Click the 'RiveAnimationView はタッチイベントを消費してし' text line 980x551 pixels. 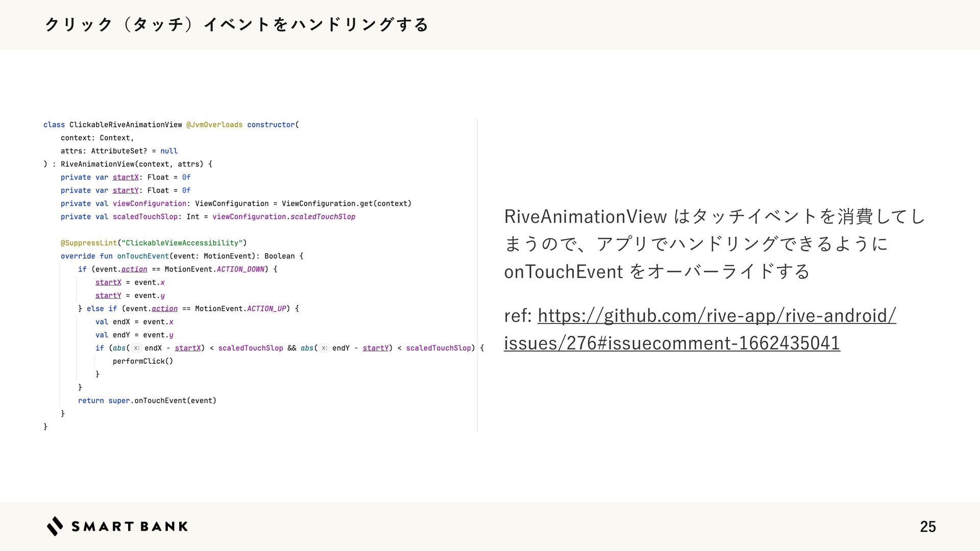click(714, 216)
